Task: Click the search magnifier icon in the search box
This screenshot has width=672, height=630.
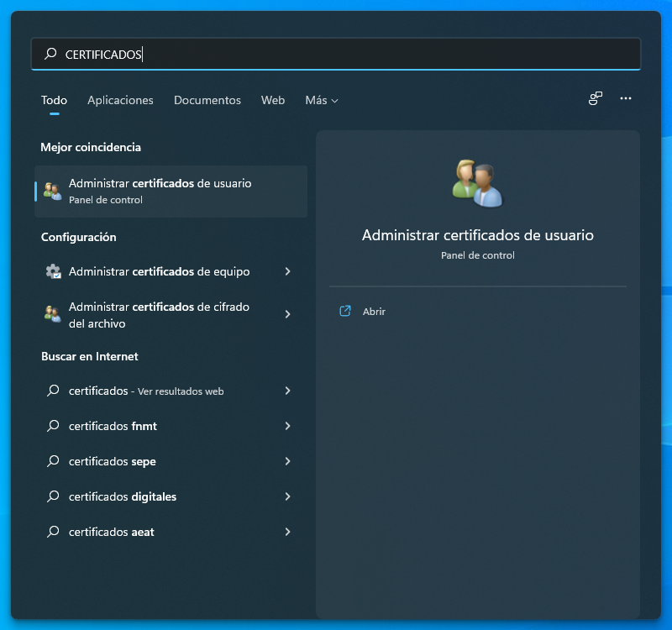Action: pyautogui.click(x=50, y=54)
